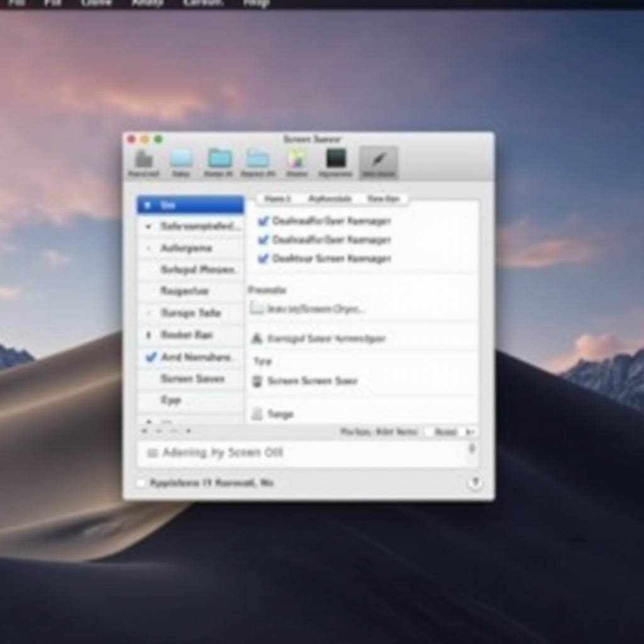Click the icon beside Screen Screen Save row
644x644 pixels.
[257, 381]
